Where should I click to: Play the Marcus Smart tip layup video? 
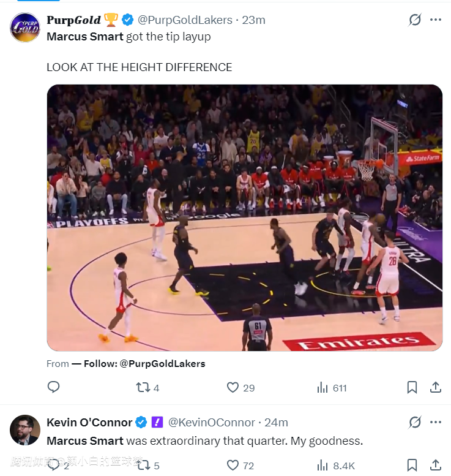[x=244, y=217]
